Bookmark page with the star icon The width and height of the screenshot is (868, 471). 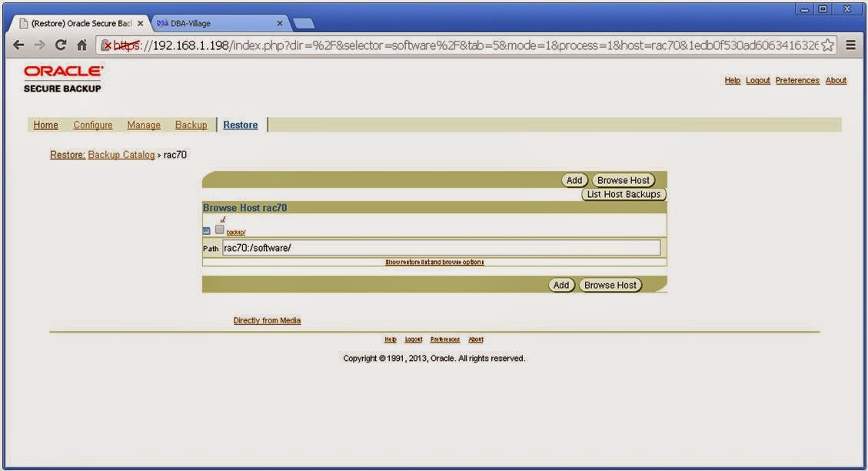coord(827,45)
